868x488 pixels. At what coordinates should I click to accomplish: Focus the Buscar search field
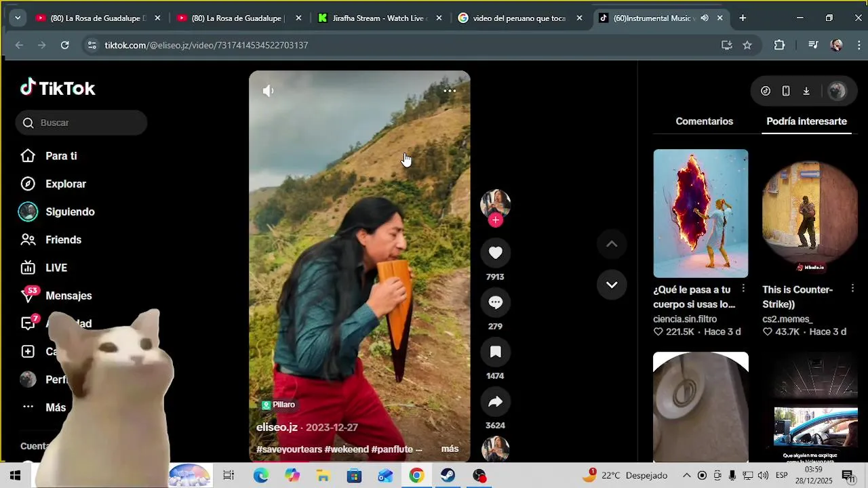coord(81,123)
